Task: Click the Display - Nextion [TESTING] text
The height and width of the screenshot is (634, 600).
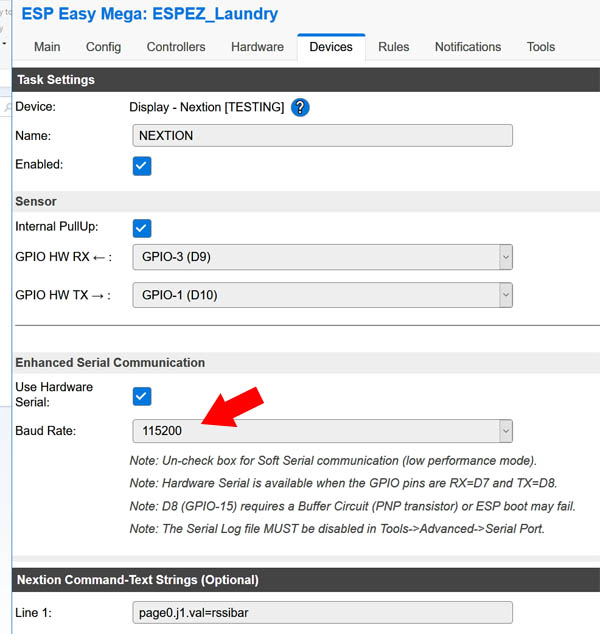Action: point(207,107)
